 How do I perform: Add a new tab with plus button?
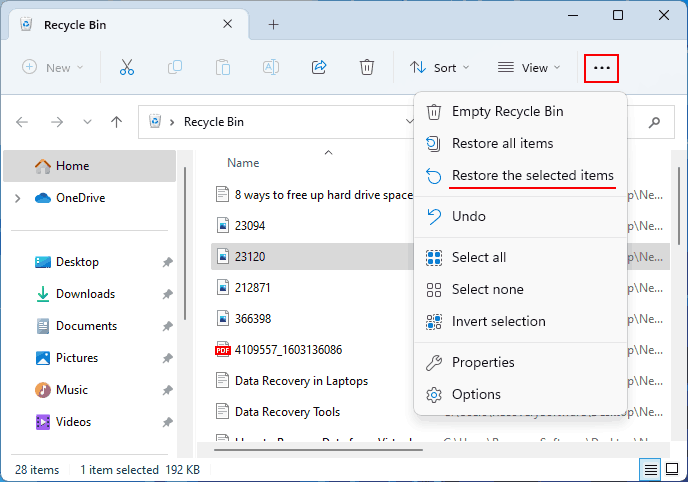coord(273,25)
